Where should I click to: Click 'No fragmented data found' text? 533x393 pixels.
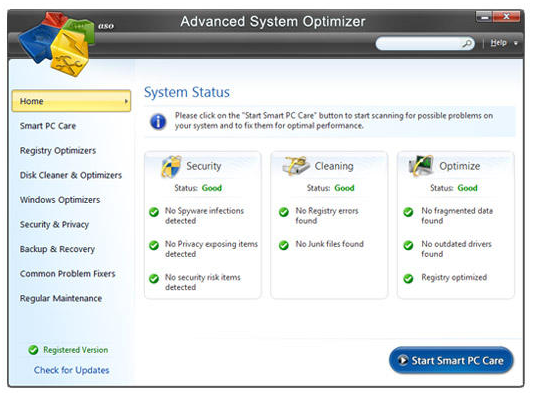(x=457, y=216)
